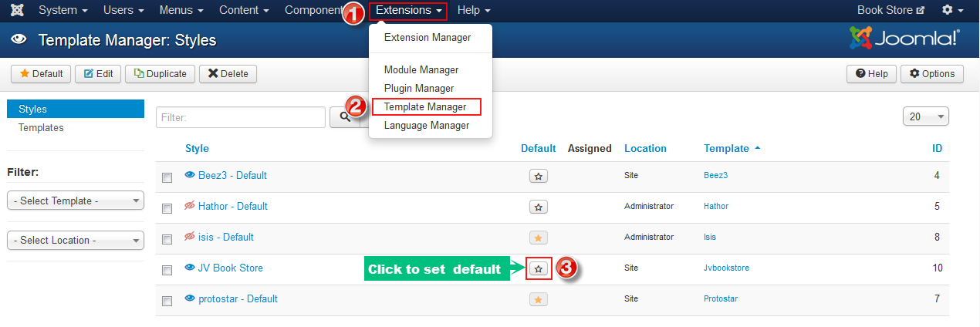The width and height of the screenshot is (980, 327).
Task: Click default star for Beez3 style
Action: [539, 176]
